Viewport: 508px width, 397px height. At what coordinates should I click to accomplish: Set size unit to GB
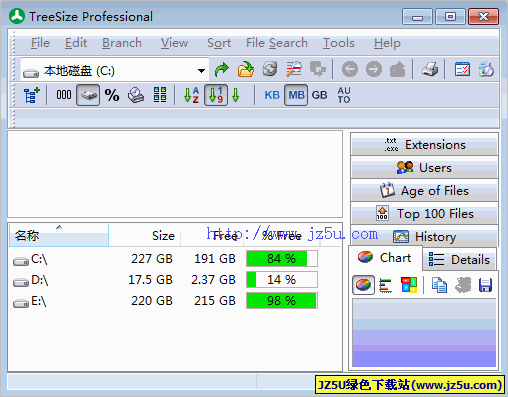pos(319,95)
